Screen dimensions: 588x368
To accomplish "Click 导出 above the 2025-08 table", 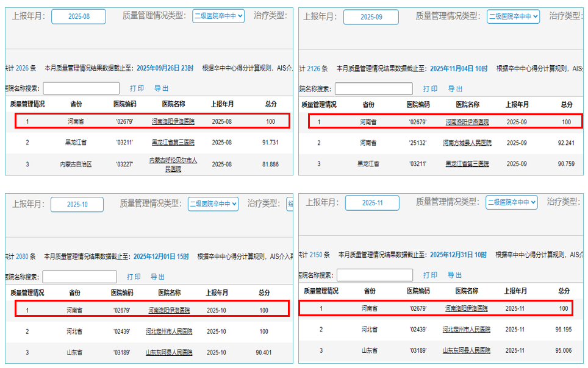I will pyautogui.click(x=161, y=88).
